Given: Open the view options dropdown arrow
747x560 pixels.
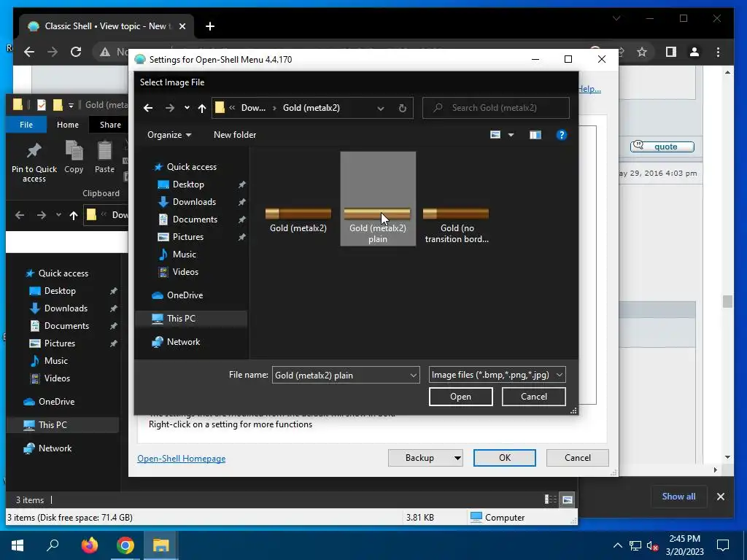Looking at the screenshot, I should point(511,135).
